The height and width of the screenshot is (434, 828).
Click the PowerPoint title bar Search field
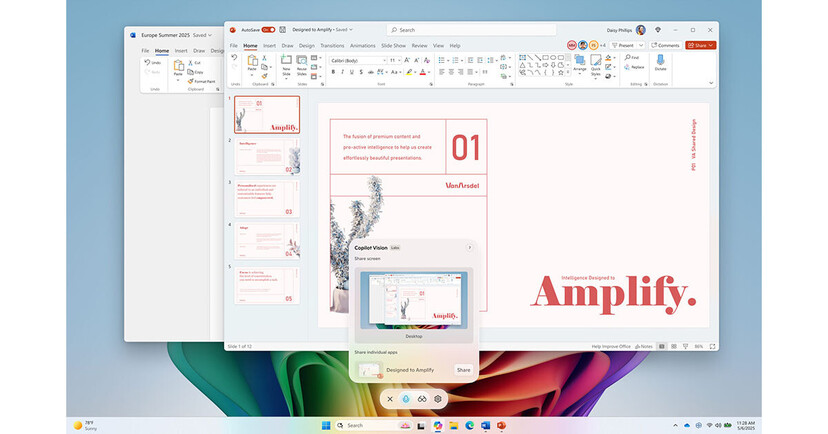tap(472, 30)
